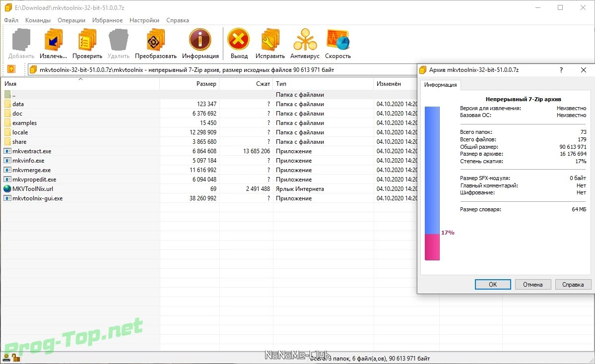595x364 pixels.
Task: Click the data folder icon
Action: pos(7,104)
